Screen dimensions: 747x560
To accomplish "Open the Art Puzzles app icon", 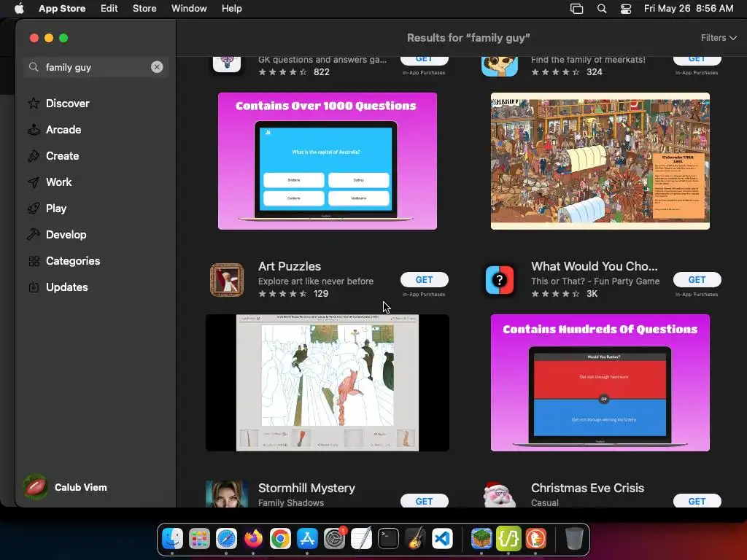I will tap(227, 280).
